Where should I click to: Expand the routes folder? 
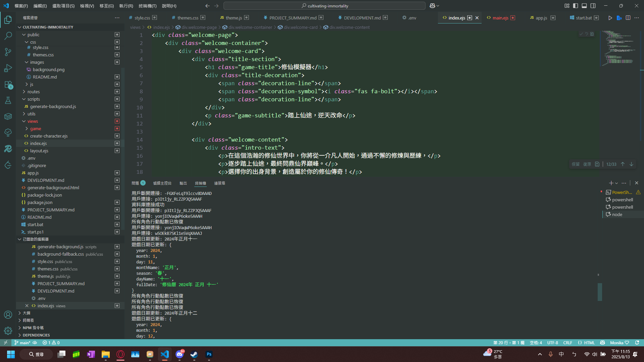[34, 92]
